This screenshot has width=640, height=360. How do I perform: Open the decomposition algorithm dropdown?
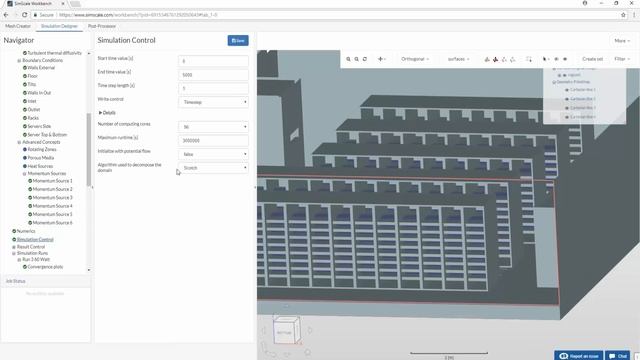click(213, 168)
